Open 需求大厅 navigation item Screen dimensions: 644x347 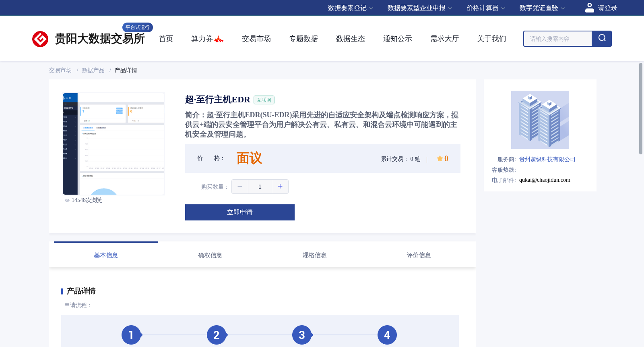[x=445, y=39]
